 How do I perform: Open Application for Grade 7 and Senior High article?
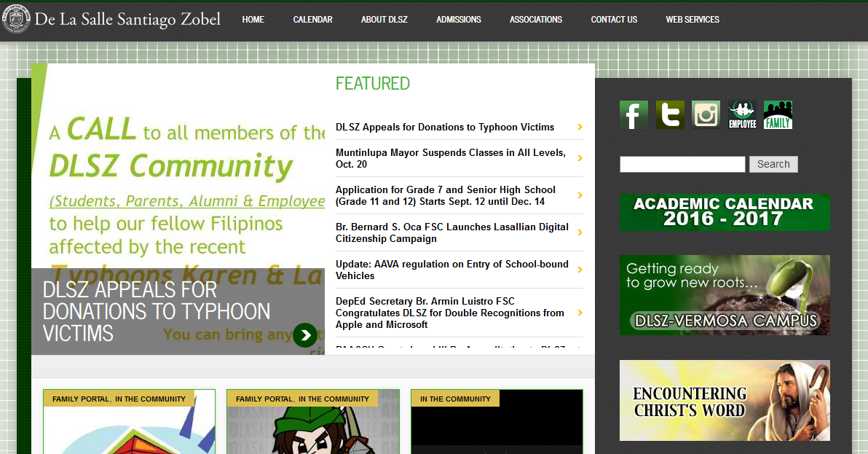pyautogui.click(x=446, y=195)
